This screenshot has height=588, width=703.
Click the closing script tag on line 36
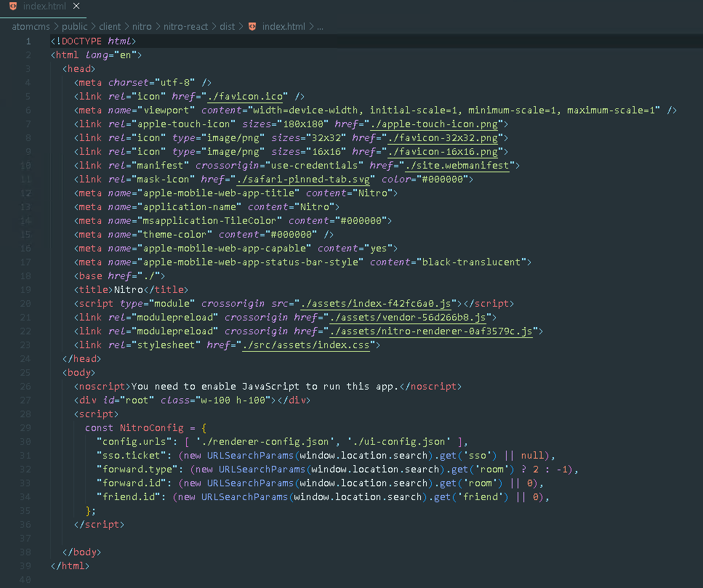(x=99, y=525)
